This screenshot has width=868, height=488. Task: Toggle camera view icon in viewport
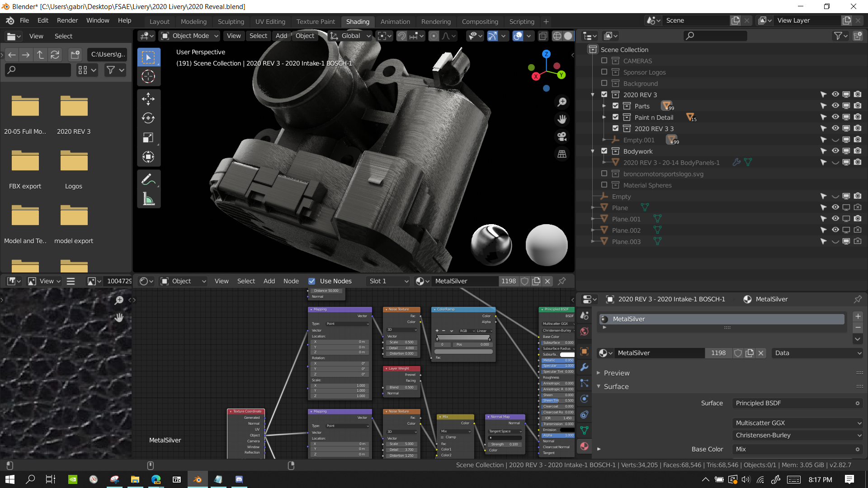562,136
